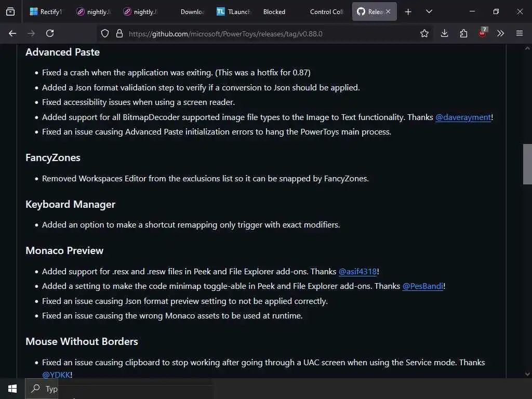View site security info via padlock icon
532x399 pixels.
coord(119,33)
